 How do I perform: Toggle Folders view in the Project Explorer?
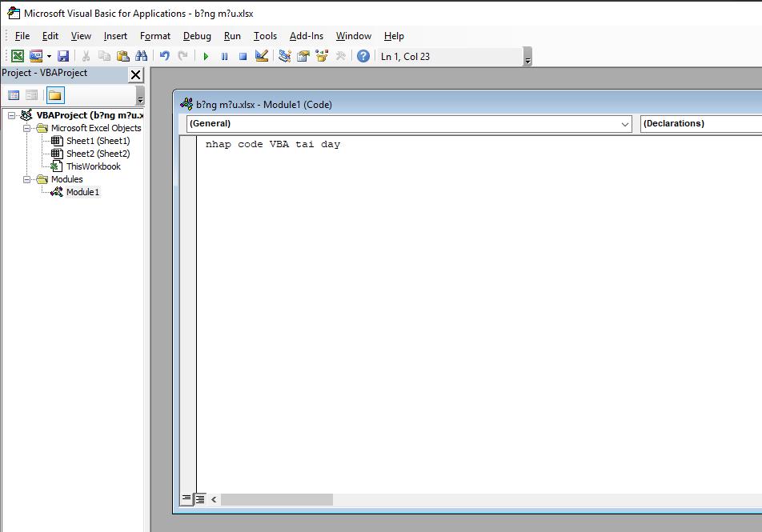pyautogui.click(x=54, y=94)
